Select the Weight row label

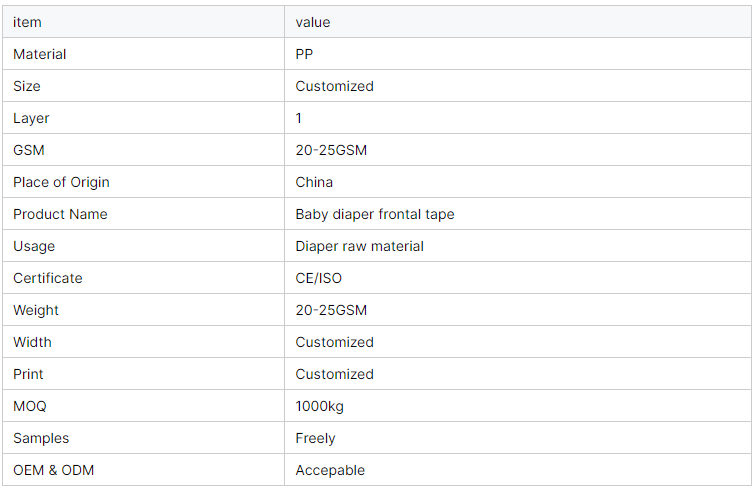tap(35, 310)
